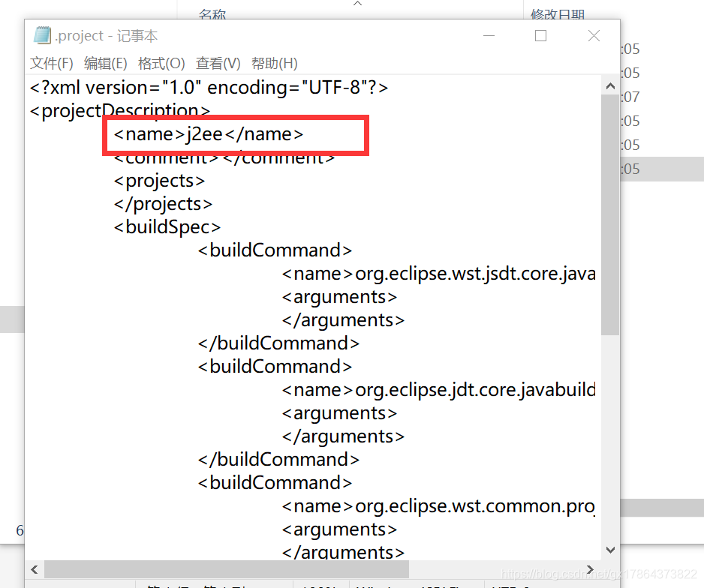Viewport: 704px width, 588px height.
Task: Place cursor inside the <name>j2ee</name> line
Action: [x=208, y=134]
